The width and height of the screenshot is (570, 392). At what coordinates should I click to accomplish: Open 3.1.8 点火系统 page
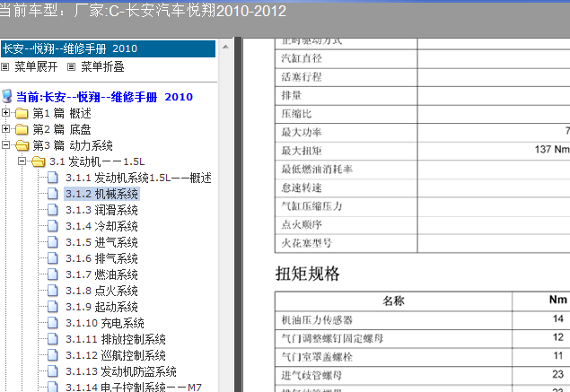(x=101, y=291)
